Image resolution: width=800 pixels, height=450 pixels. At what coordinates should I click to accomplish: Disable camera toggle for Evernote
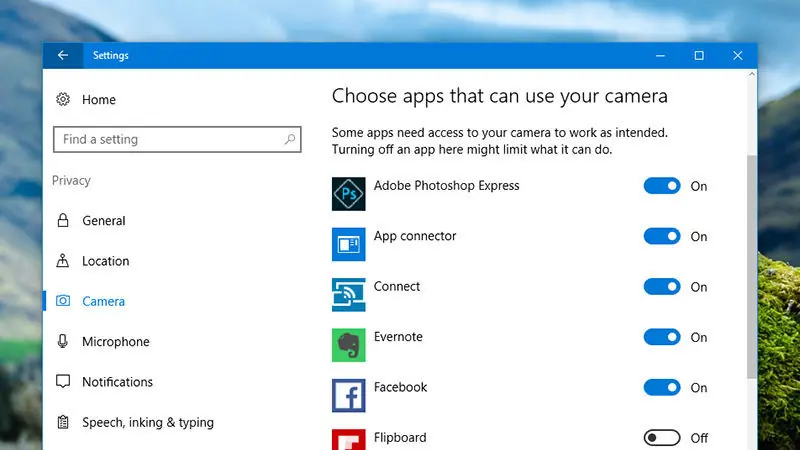tap(662, 337)
